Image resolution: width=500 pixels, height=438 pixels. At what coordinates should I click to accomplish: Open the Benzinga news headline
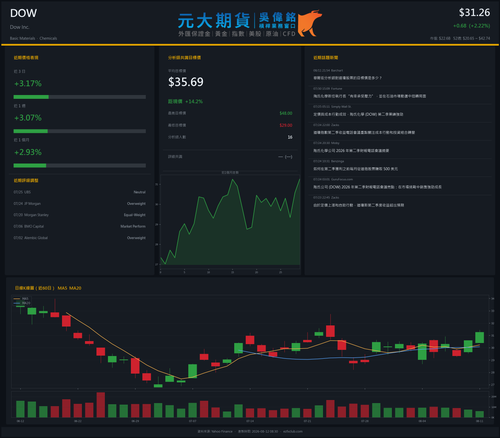pyautogui.click(x=355, y=169)
